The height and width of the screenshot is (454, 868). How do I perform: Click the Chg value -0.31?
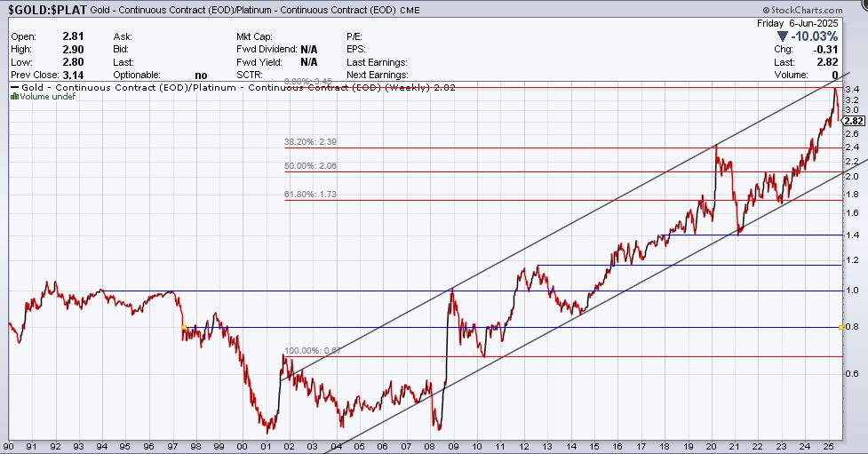pyautogui.click(x=826, y=49)
